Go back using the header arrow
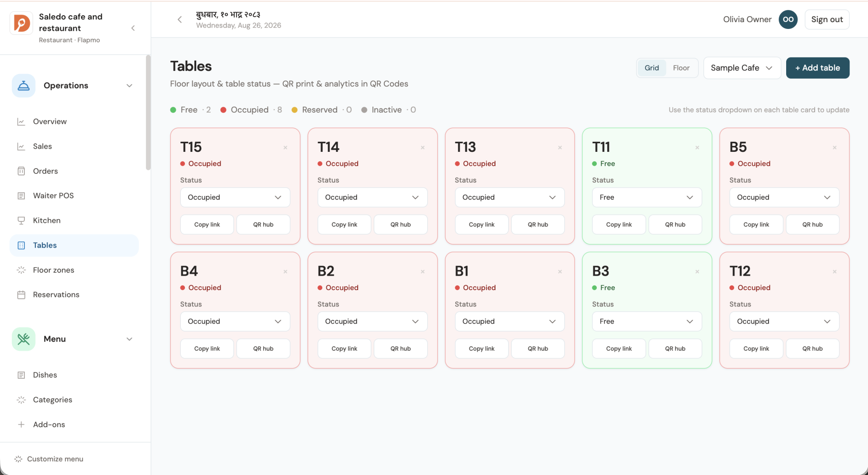The width and height of the screenshot is (868, 475). point(180,19)
